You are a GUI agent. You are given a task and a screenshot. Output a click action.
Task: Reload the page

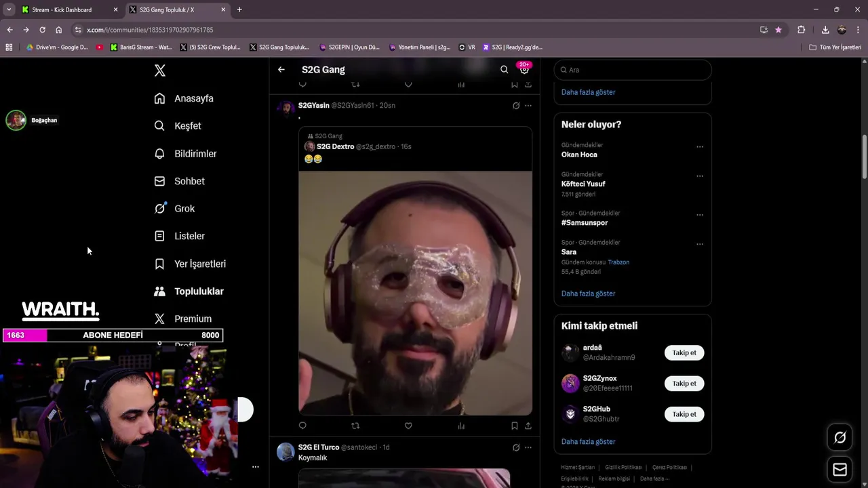tap(42, 30)
